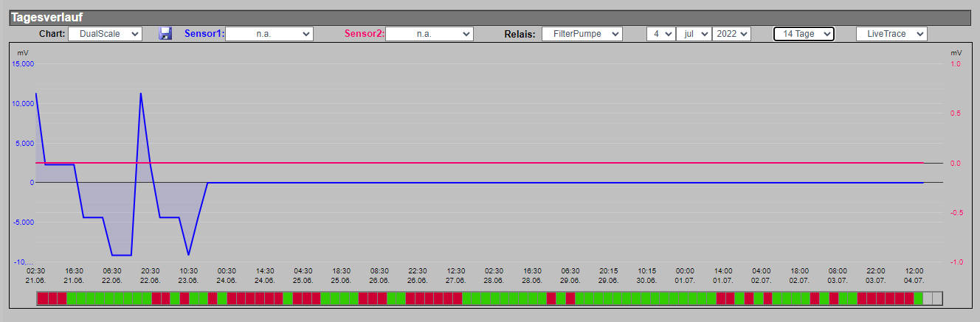Image resolution: width=980 pixels, height=322 pixels.
Task: Click the first red relay status block
Action: pos(42,298)
